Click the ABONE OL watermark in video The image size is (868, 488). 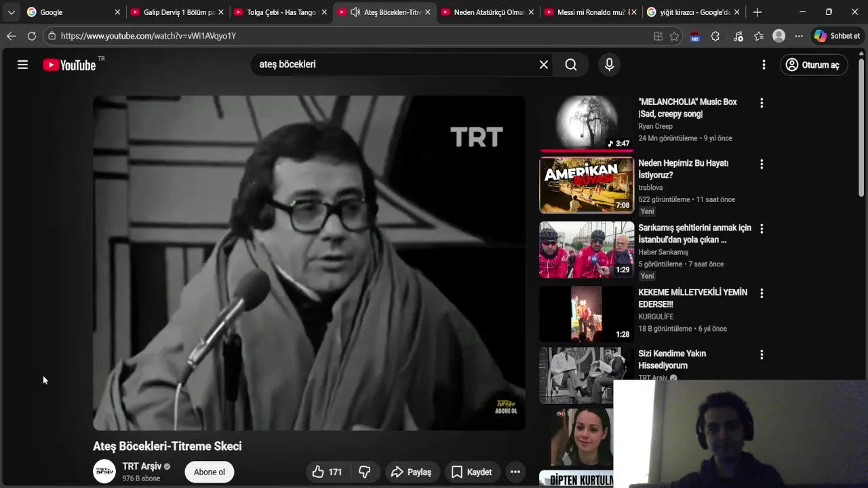pos(506,407)
